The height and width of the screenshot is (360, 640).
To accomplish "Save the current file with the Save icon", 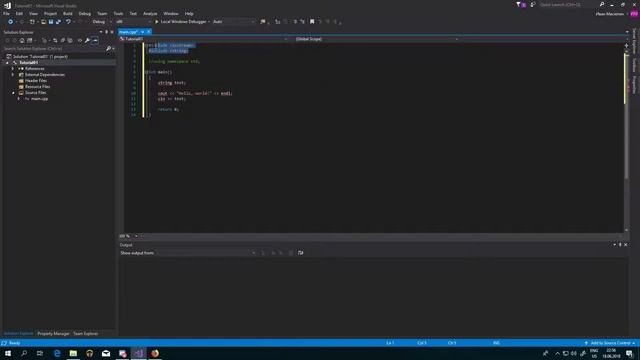I will [51, 22].
